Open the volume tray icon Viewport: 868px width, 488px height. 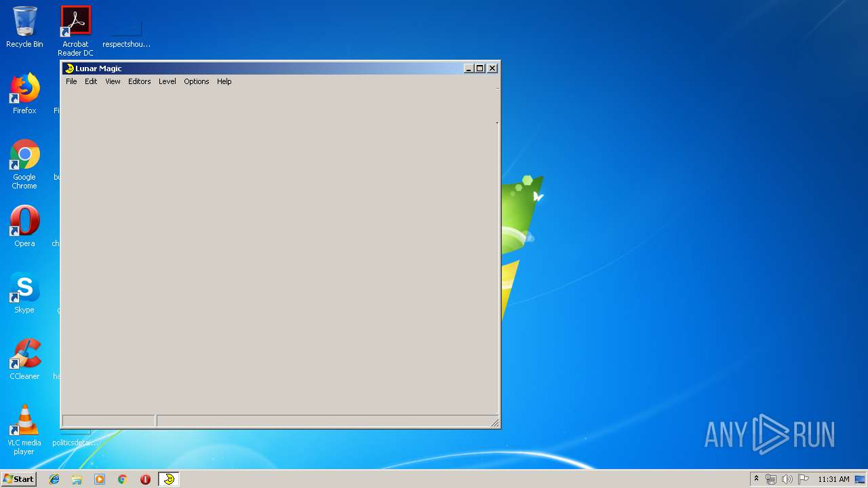coord(787,479)
